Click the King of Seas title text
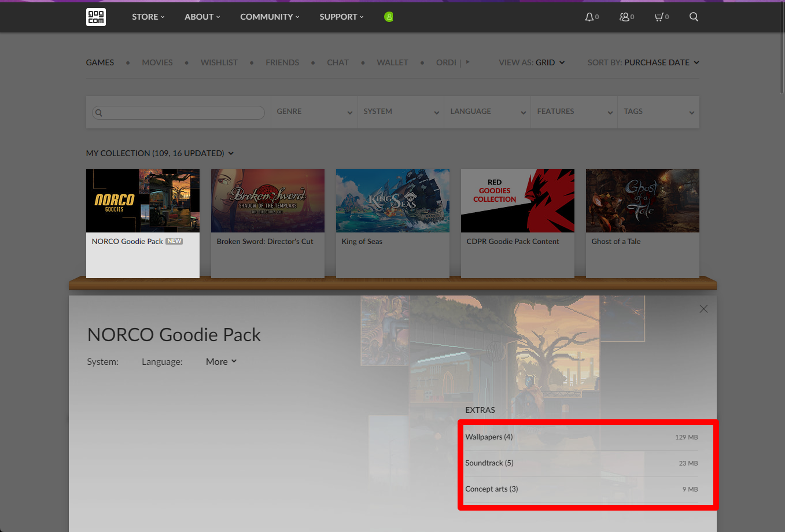The image size is (785, 532). pos(362,242)
